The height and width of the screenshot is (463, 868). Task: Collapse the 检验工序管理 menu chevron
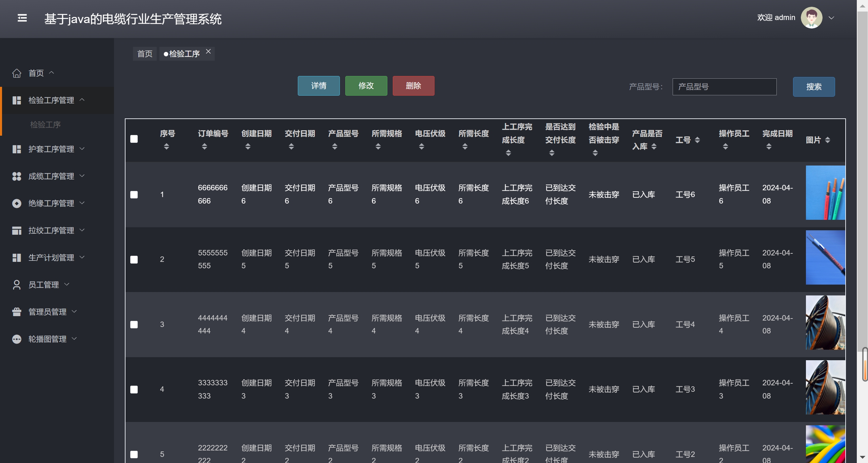[82, 100]
